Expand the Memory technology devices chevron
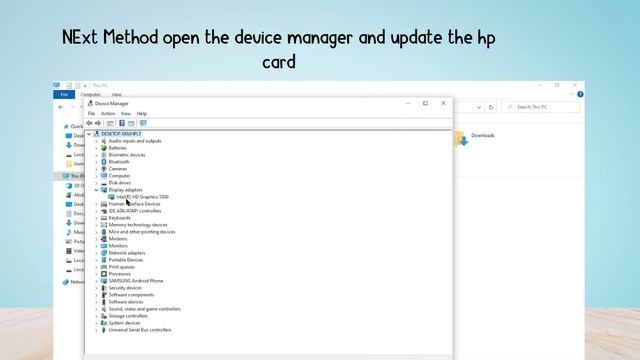This screenshot has width=640, height=360. 97,225
